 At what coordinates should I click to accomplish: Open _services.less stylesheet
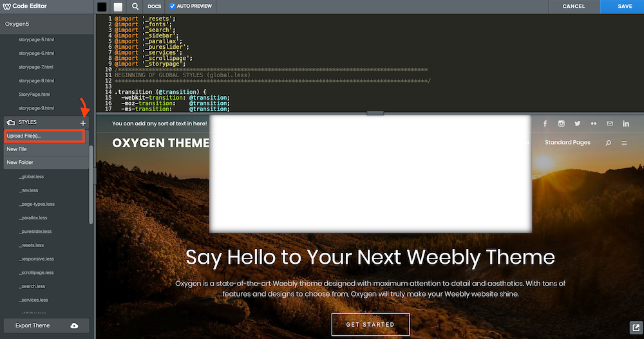click(33, 300)
